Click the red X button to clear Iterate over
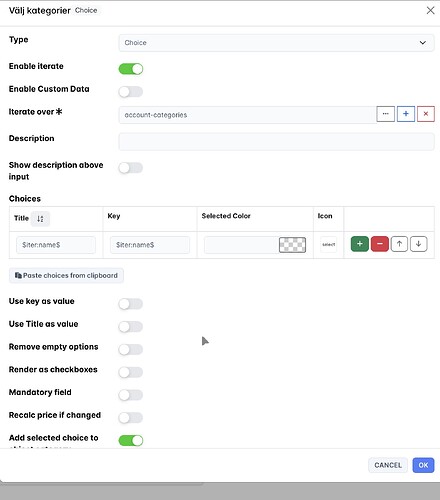Image resolution: width=440 pixels, height=500 pixels. click(x=426, y=114)
